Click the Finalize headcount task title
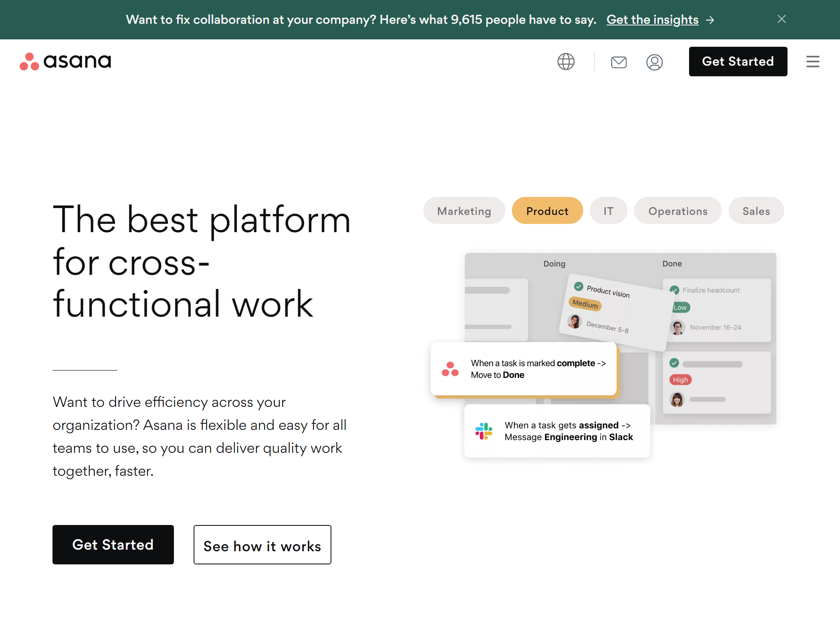This screenshot has height=630, width=840. (711, 290)
